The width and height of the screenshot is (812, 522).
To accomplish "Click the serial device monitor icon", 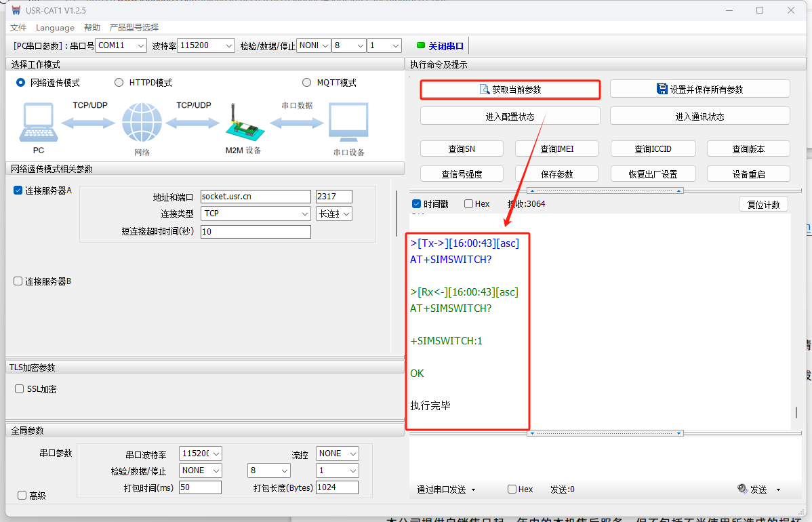I will pos(348,122).
